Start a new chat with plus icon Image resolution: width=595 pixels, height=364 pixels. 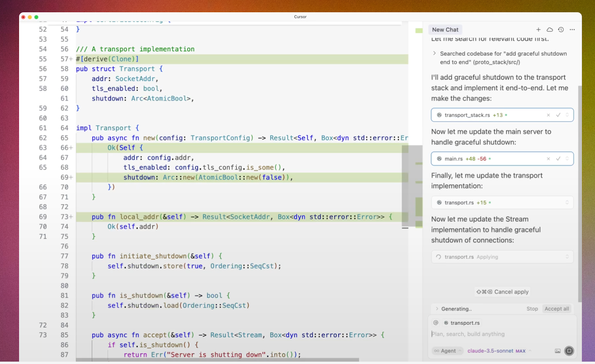pos(538,30)
